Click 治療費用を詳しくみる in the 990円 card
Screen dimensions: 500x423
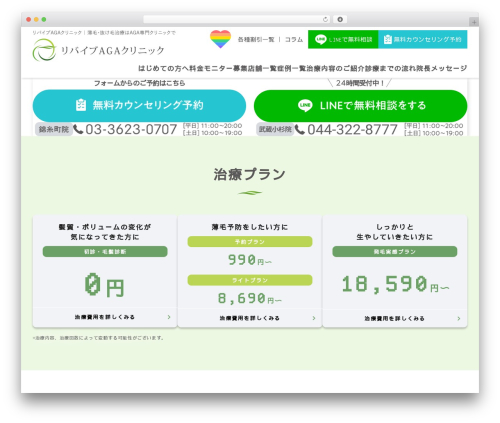click(x=250, y=318)
